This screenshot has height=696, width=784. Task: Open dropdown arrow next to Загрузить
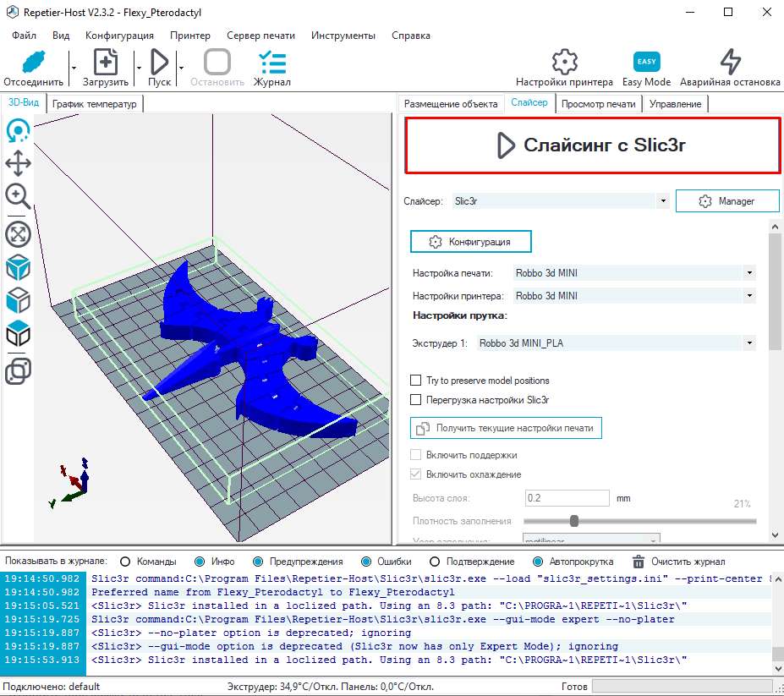point(139,68)
